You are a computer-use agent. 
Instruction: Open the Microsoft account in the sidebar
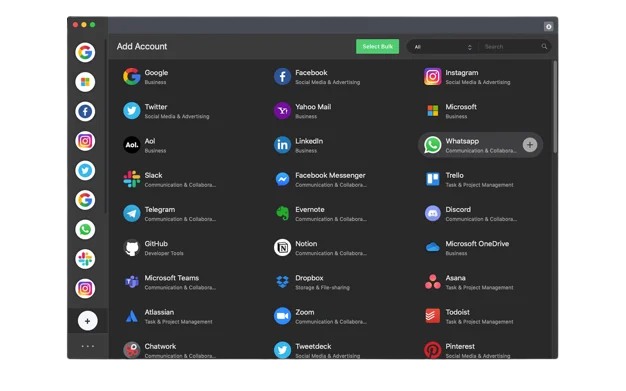tap(85, 82)
